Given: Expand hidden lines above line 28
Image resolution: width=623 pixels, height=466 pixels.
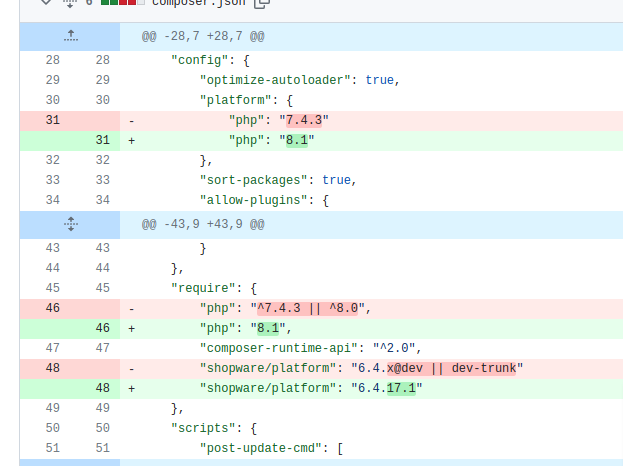Looking at the screenshot, I should coord(70,36).
